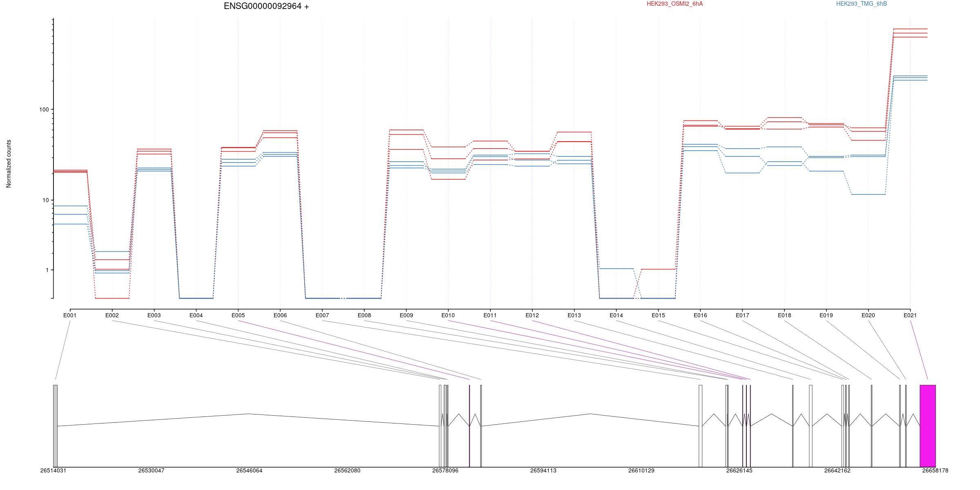Click exon label E004

pos(196,316)
